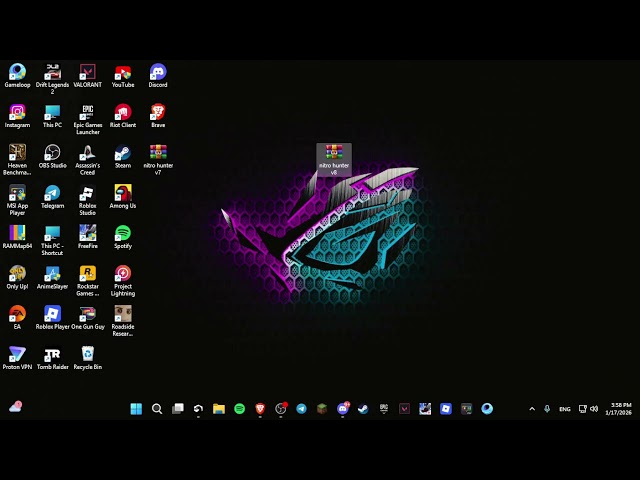Open Telegram from the taskbar
This screenshot has height=480, width=640.
[301, 409]
